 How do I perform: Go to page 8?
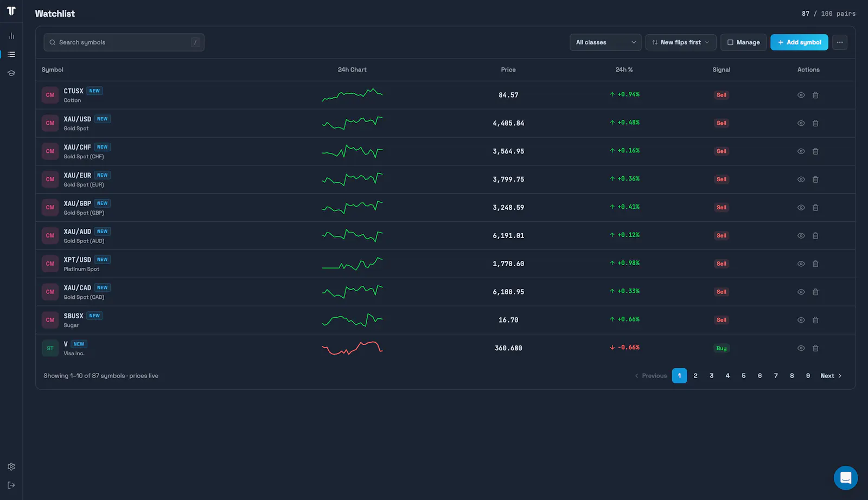[x=792, y=376]
